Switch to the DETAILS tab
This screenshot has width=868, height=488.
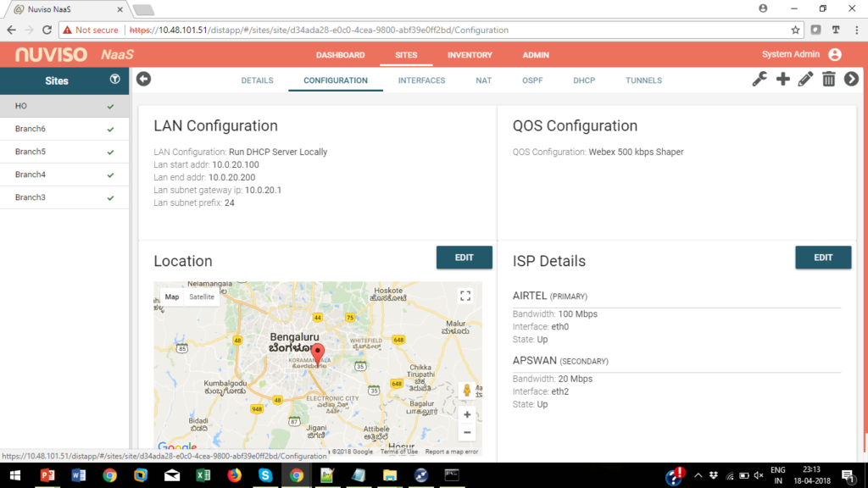(x=258, y=80)
